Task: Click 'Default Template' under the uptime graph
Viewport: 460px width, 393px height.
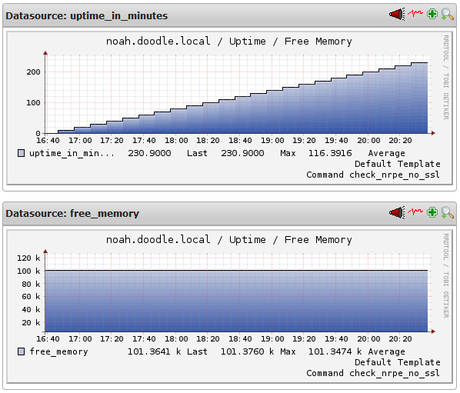Action: pyautogui.click(x=397, y=164)
